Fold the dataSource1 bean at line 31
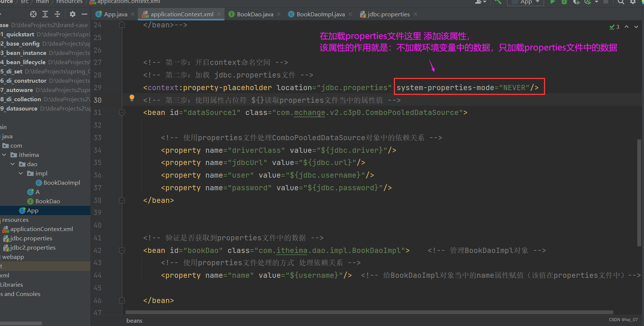This screenshot has width=644, height=326. 122,112
